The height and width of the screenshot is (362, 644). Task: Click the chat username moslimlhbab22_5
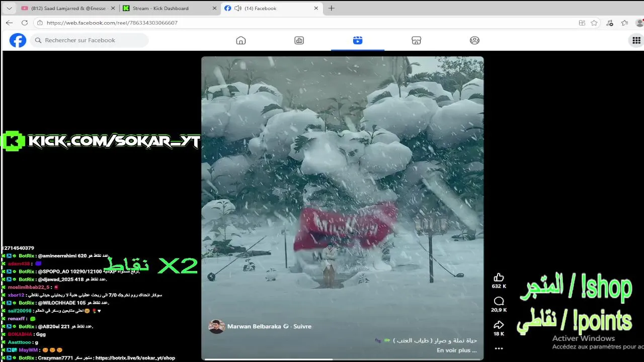[x=29, y=287]
